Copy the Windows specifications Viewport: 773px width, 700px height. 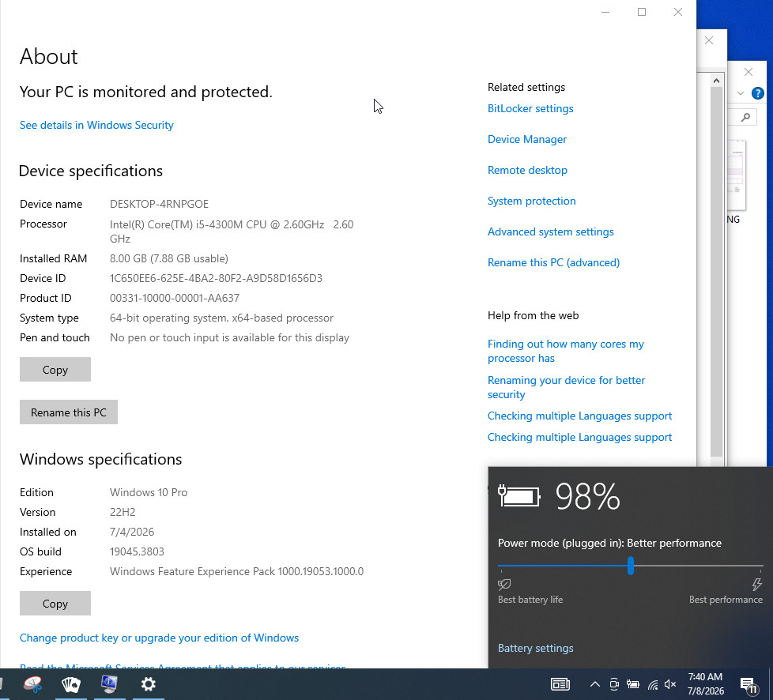tap(55, 604)
